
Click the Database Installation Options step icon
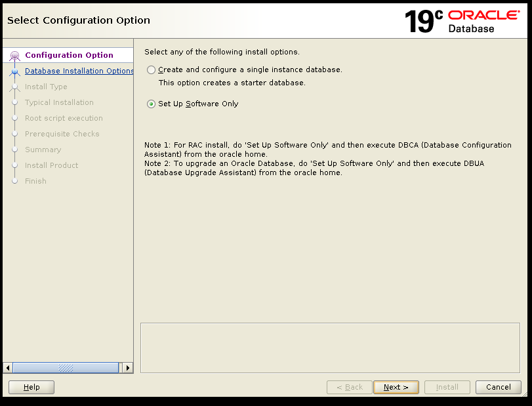(14, 71)
